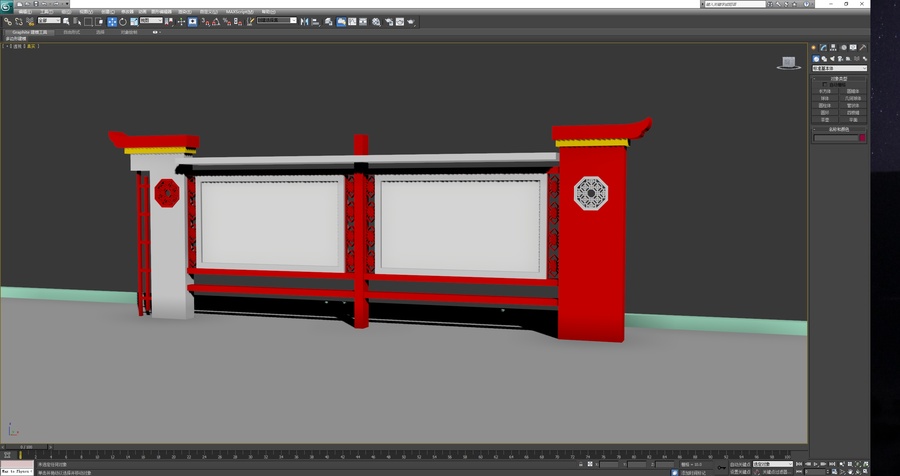Select the Select and Link tool
900x476 pixels.
[7, 22]
